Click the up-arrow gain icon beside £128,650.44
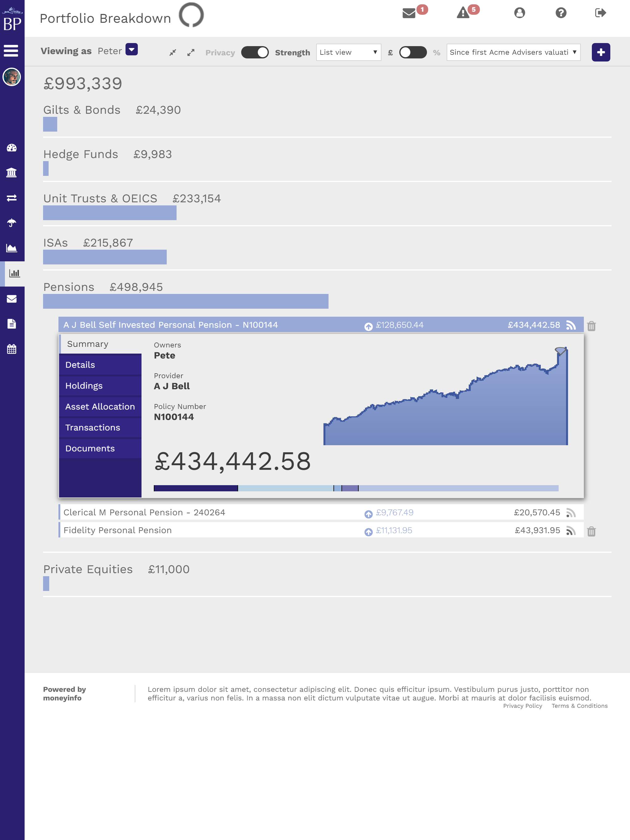Image resolution: width=630 pixels, height=840 pixels. tap(368, 327)
